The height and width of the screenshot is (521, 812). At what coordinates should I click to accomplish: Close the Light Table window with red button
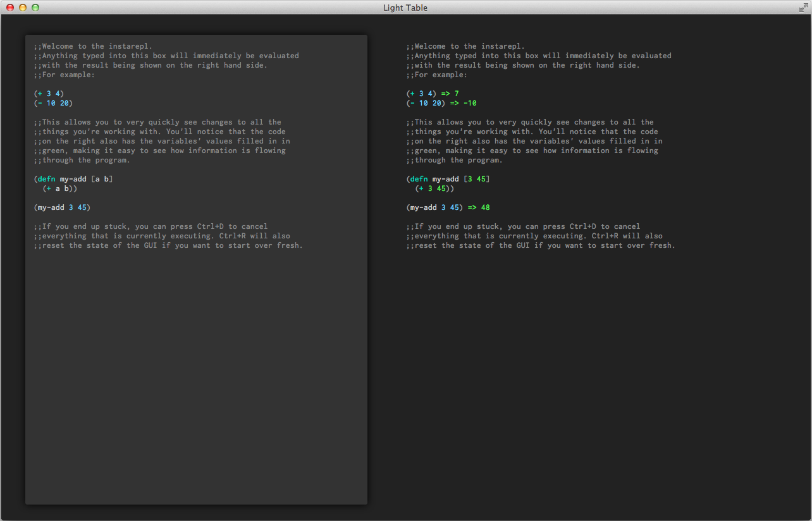tap(10, 8)
